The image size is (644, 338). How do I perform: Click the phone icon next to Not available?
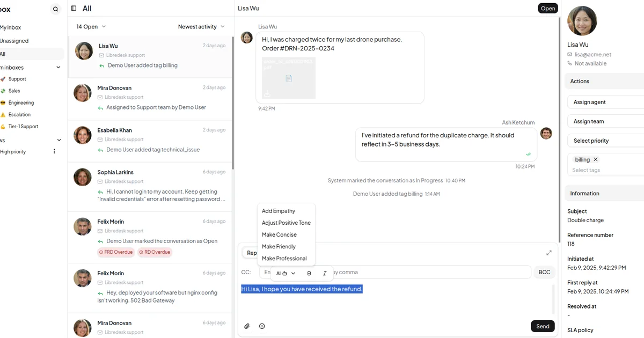click(570, 63)
